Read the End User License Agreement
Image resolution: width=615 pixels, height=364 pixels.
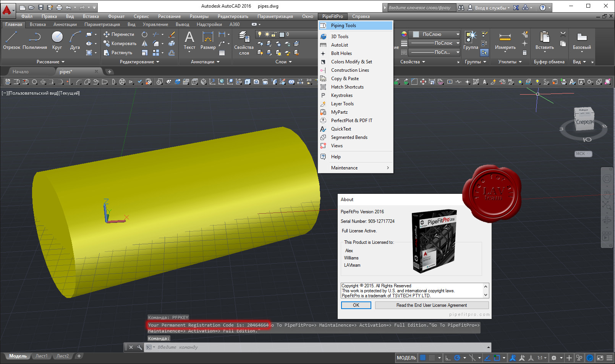(x=432, y=305)
